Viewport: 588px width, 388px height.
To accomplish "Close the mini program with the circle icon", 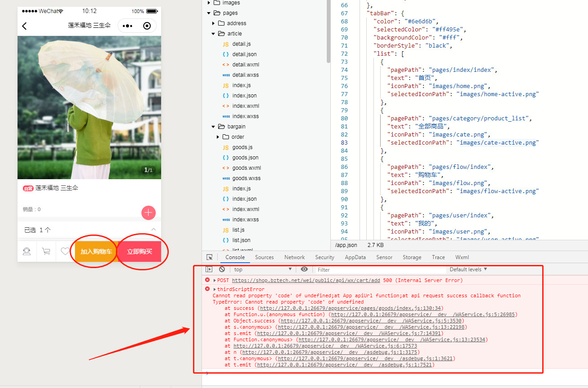I will point(147,26).
